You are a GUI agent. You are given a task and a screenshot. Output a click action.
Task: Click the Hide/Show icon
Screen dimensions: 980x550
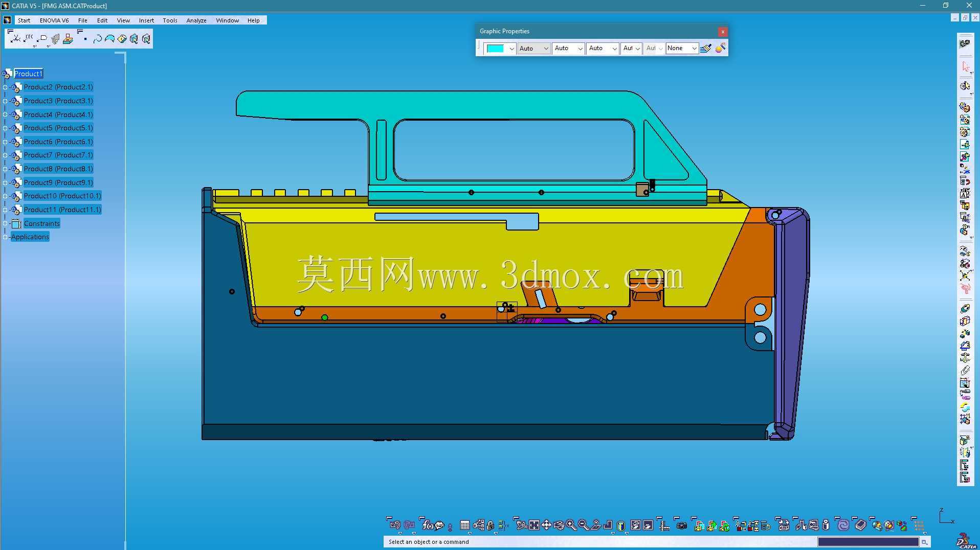(x=636, y=525)
